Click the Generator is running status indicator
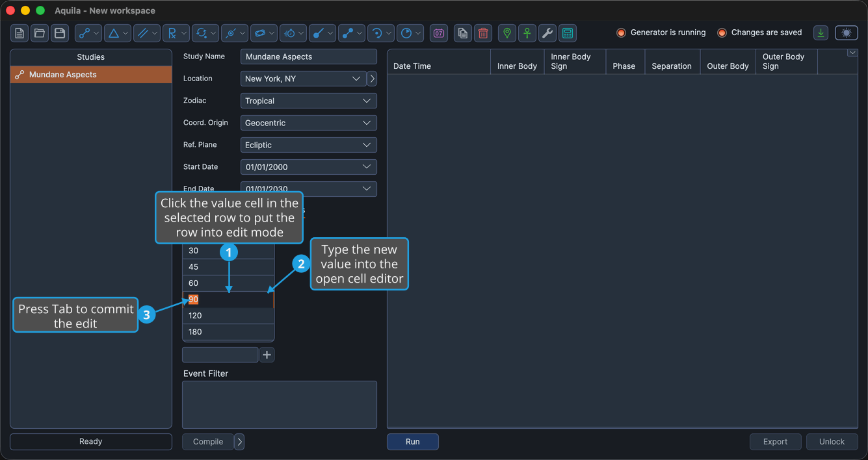 tap(661, 32)
